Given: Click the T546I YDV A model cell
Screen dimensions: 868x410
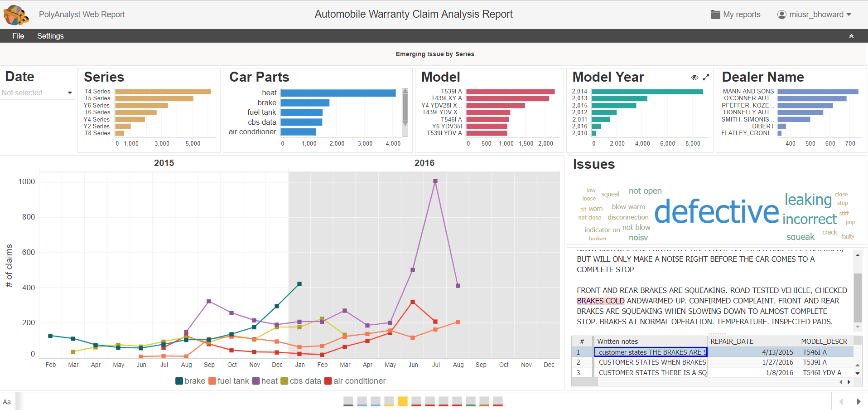Looking at the screenshot, I should 825,373.
